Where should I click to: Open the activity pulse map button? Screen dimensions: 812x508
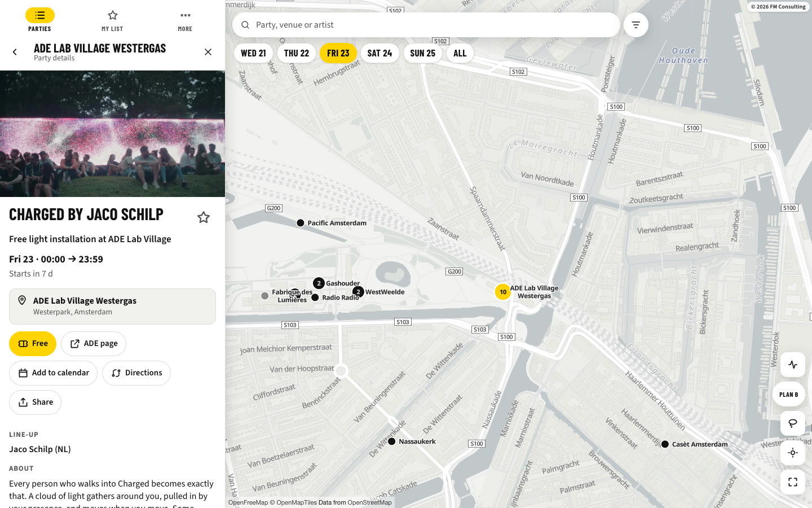(793, 365)
